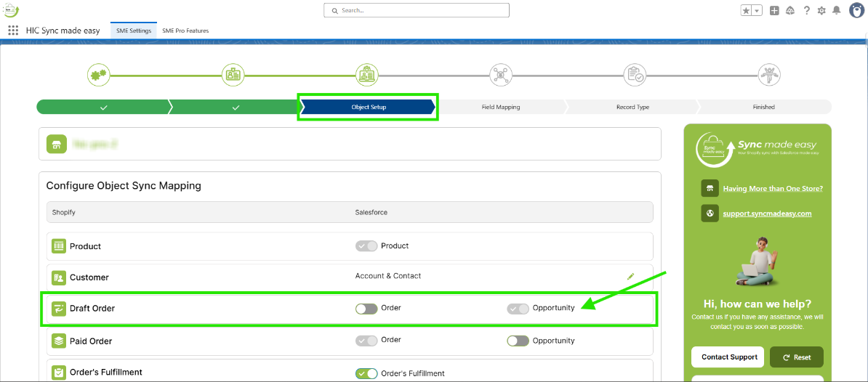Expand the favorites list dropdown arrow
The width and height of the screenshot is (868, 382).
[757, 10]
